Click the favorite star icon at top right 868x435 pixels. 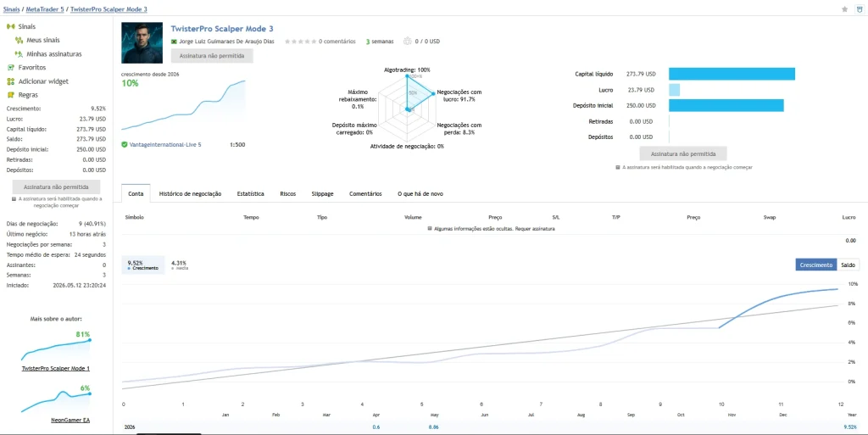(845, 9)
